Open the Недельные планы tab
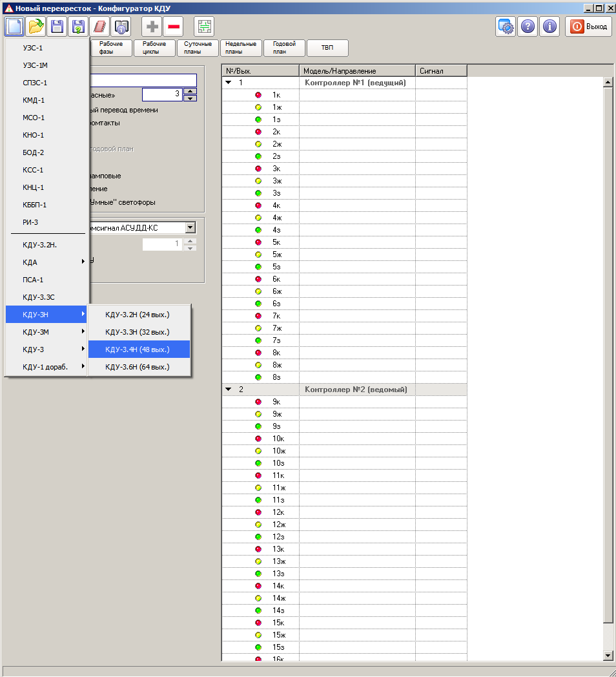Image resolution: width=616 pixels, height=677 pixels. point(241,48)
